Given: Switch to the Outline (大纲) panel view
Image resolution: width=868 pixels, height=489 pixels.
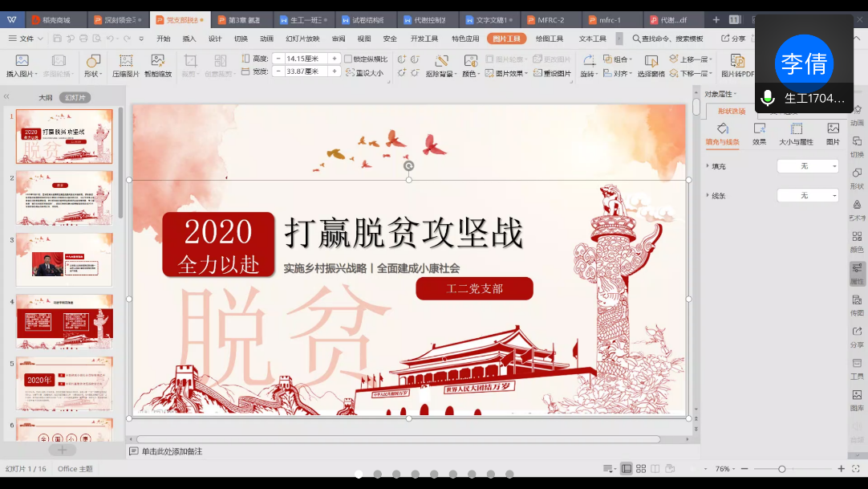Looking at the screenshot, I should 46,97.
